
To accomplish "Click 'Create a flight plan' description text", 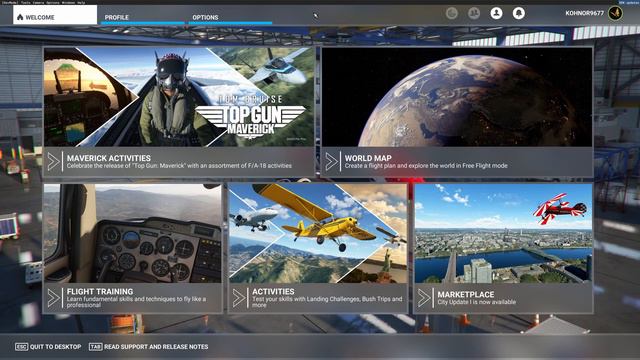I will tap(426, 166).
